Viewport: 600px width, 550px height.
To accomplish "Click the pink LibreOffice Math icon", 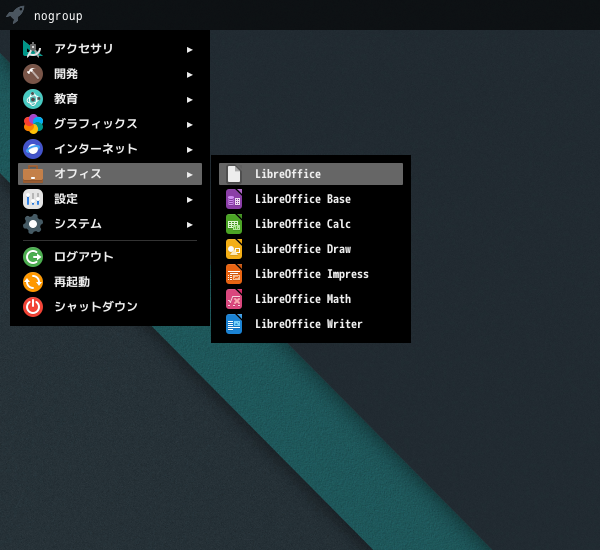I will click(x=234, y=299).
